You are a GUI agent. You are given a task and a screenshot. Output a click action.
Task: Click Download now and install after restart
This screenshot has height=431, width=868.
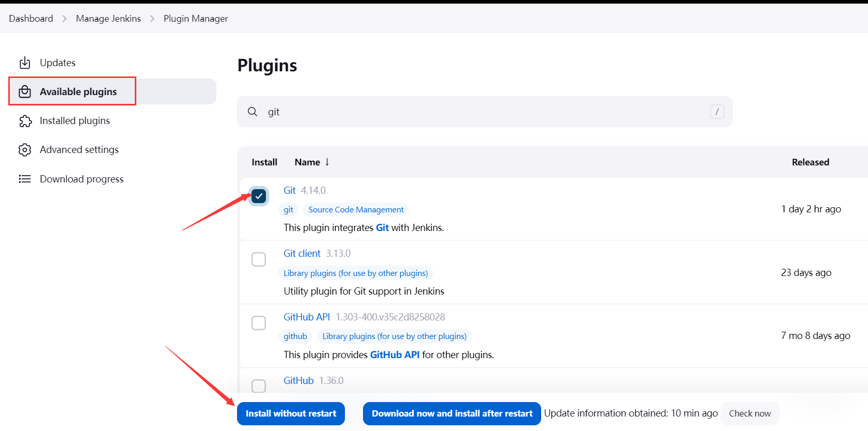(452, 413)
